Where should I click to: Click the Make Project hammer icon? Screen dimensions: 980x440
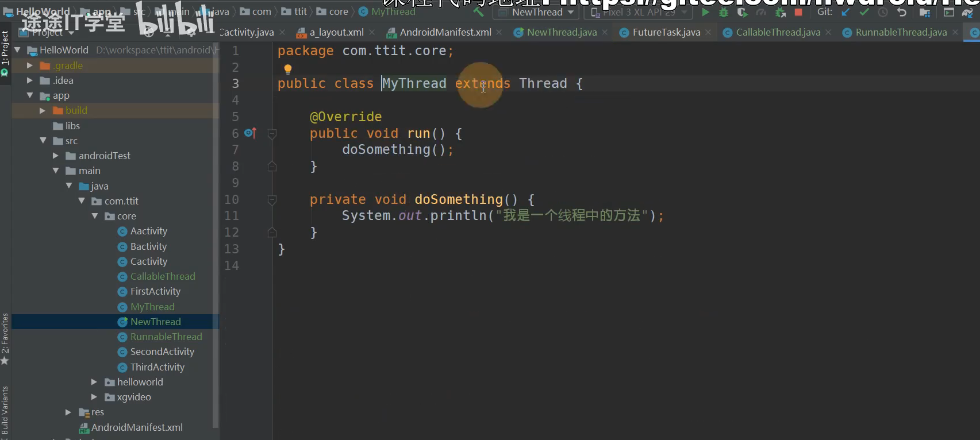[x=478, y=11]
